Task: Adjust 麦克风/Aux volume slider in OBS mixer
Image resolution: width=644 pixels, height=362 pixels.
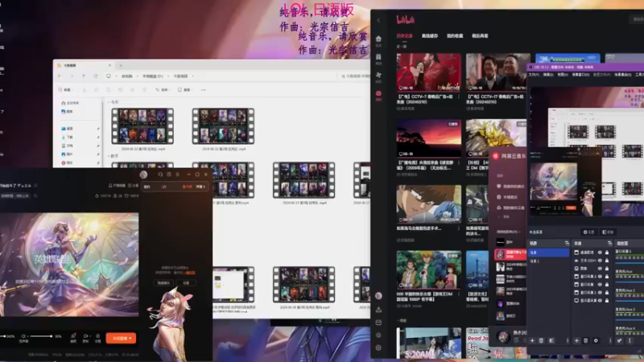Action: 630,282
